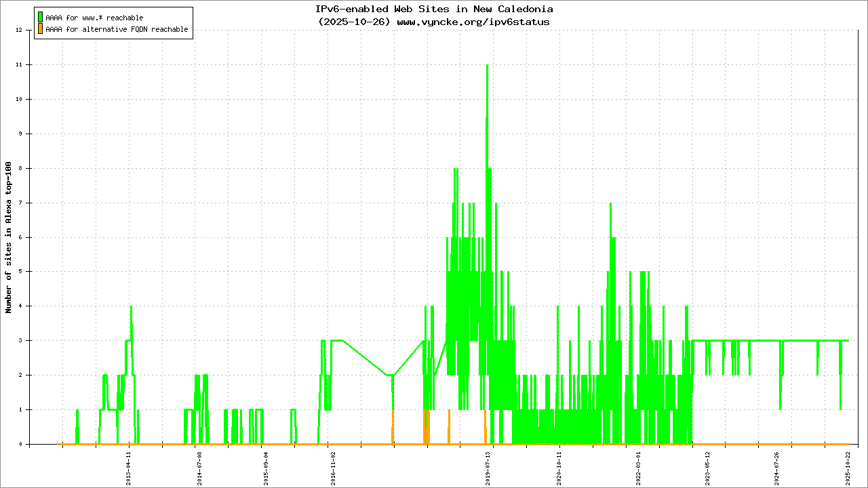Image resolution: width=868 pixels, height=488 pixels.
Task: Click the orange legend color swatch
Action: 41,29
